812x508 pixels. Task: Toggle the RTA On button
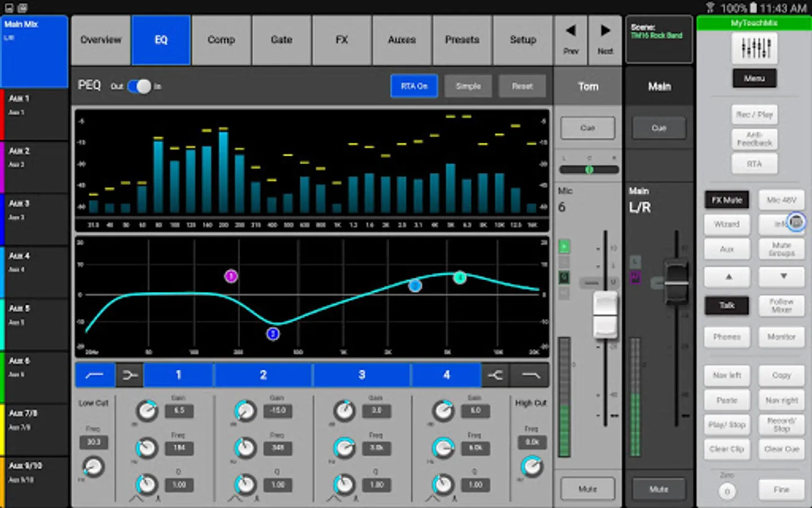tap(414, 86)
